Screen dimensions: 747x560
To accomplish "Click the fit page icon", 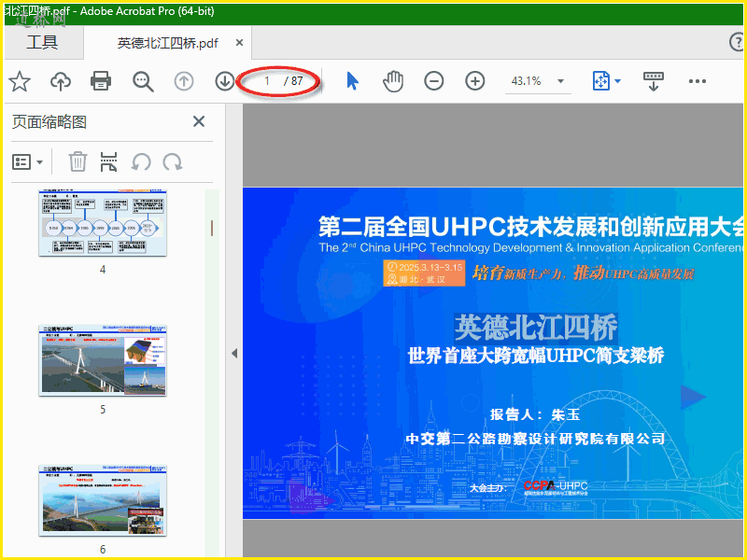I will (600, 81).
